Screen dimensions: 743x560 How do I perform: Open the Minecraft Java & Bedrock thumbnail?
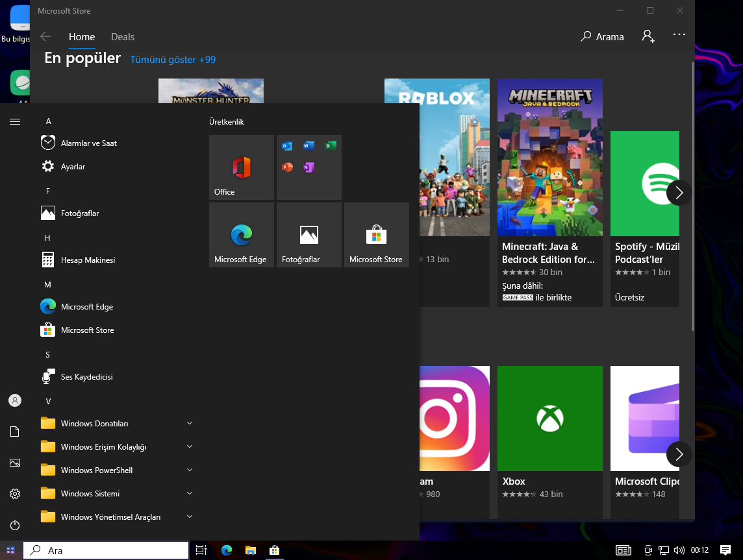coord(549,157)
